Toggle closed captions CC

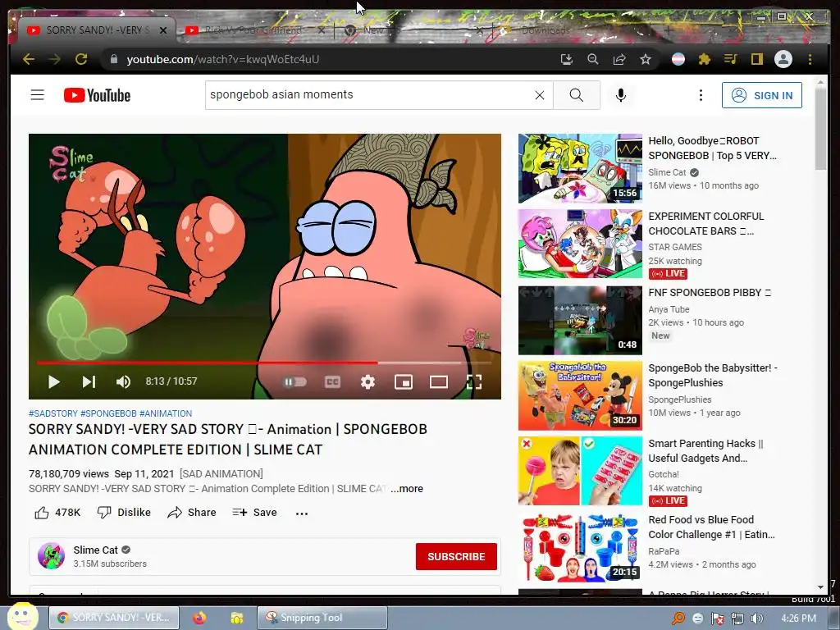point(332,381)
